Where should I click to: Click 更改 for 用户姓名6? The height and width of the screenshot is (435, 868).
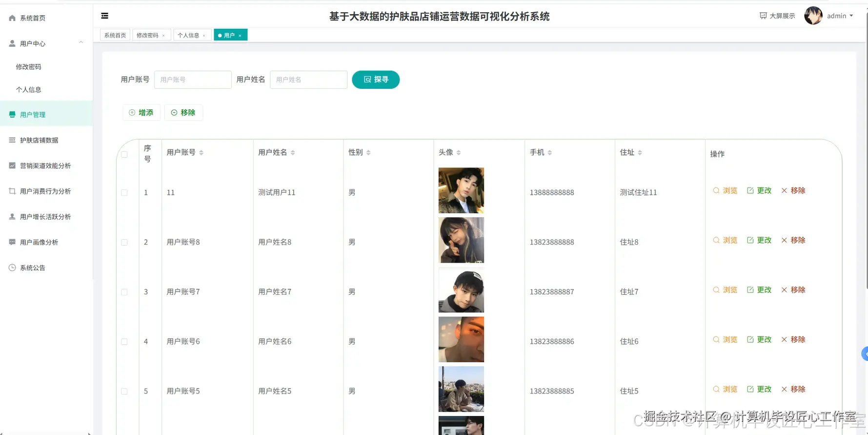(759, 339)
